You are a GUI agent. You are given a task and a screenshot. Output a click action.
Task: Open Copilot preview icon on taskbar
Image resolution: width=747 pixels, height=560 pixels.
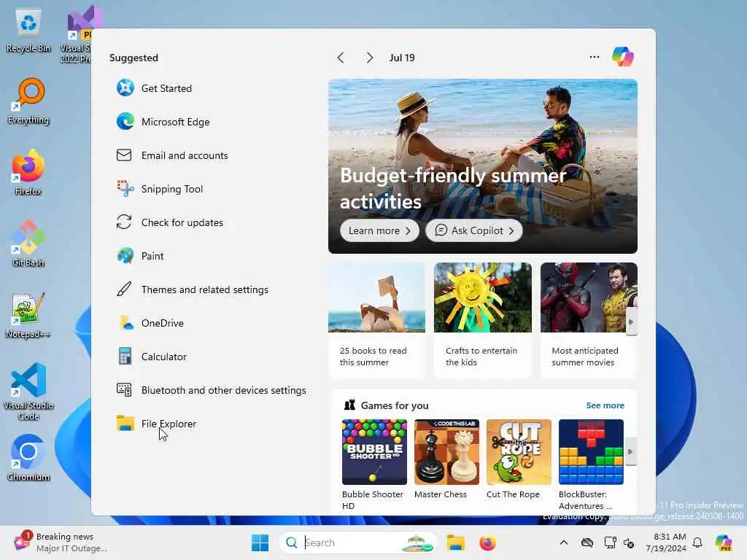[x=724, y=542]
